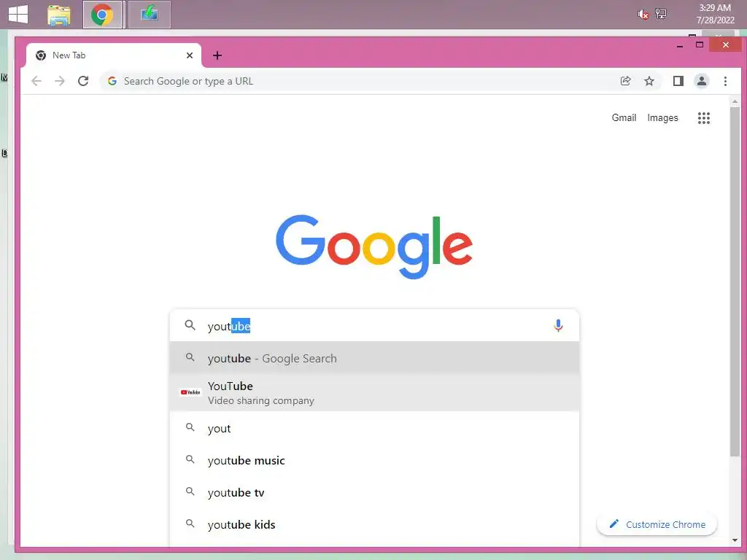Click the Google logo

(x=374, y=246)
